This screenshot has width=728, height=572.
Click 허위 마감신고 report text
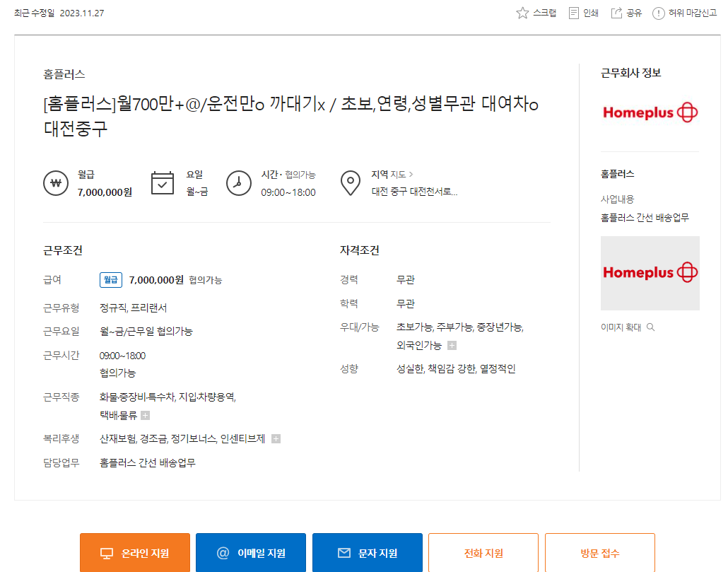(x=693, y=13)
